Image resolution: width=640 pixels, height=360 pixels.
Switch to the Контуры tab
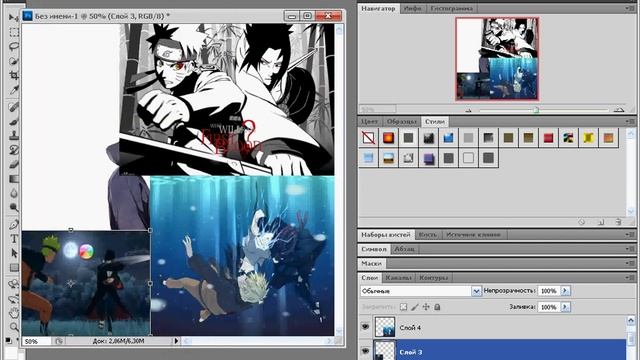(x=433, y=278)
